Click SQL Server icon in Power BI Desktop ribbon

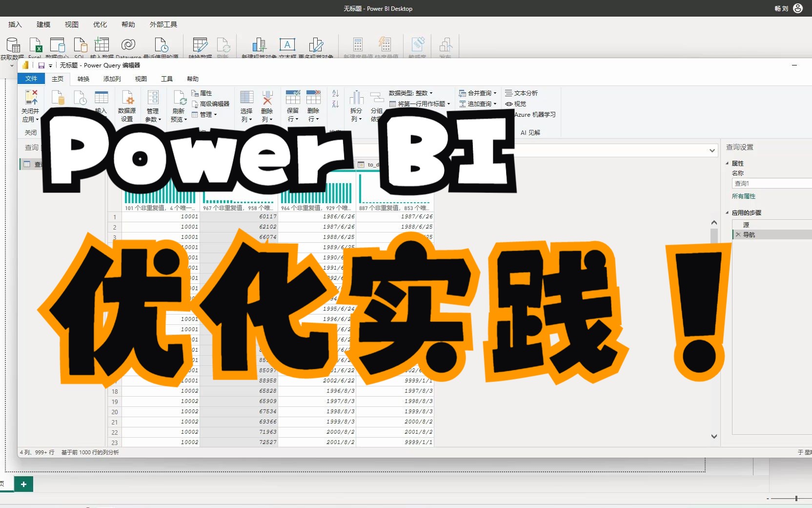pyautogui.click(x=80, y=45)
